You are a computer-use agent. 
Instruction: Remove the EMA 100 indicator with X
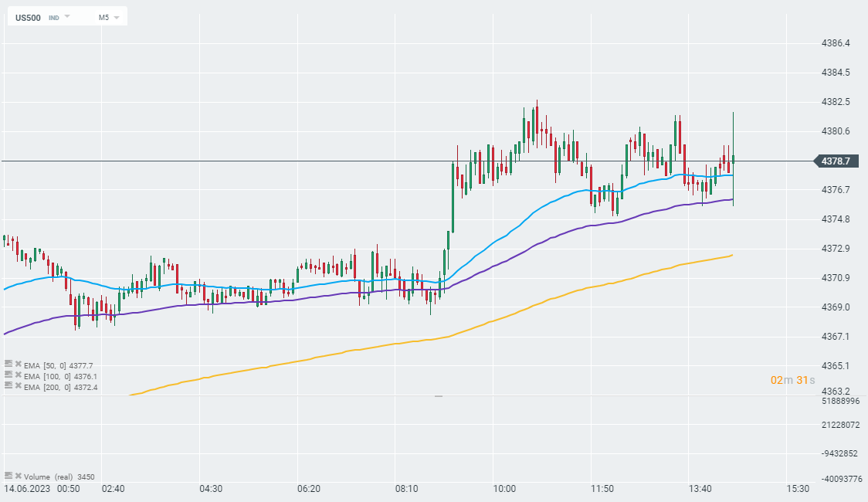tap(18, 375)
